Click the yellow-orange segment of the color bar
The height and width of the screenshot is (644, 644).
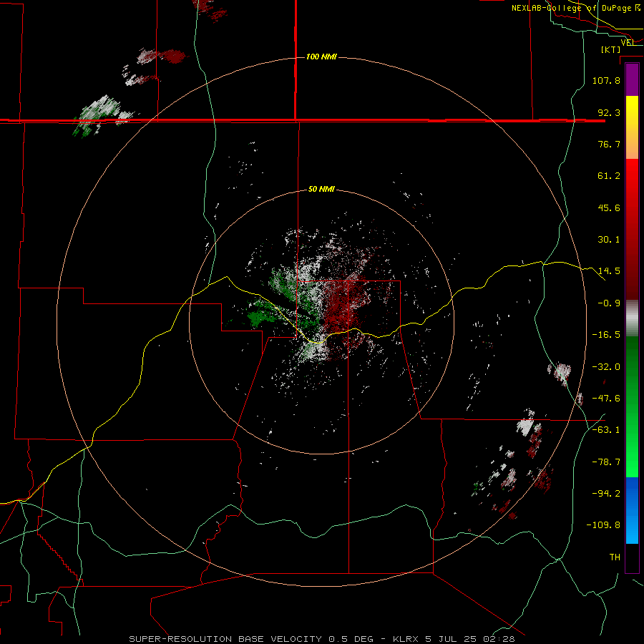tap(632, 127)
